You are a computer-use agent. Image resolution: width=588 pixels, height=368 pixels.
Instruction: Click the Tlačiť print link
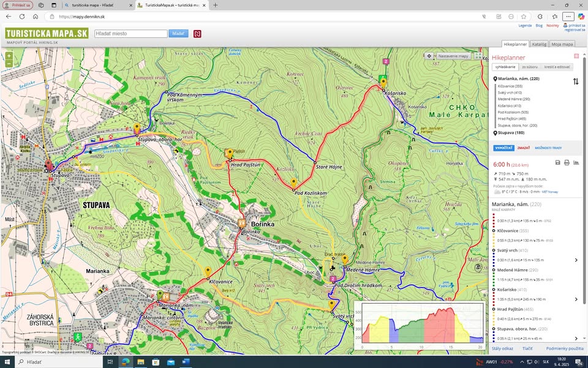[527, 348]
